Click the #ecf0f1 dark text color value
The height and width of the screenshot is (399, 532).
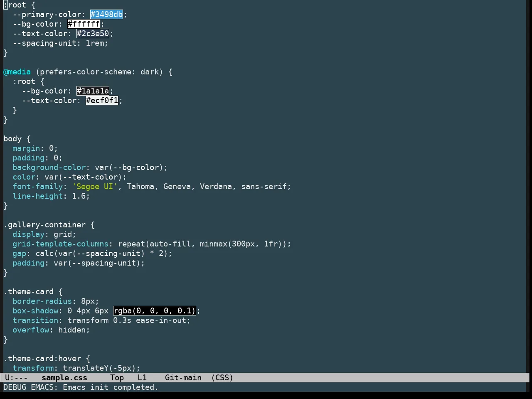click(x=102, y=101)
